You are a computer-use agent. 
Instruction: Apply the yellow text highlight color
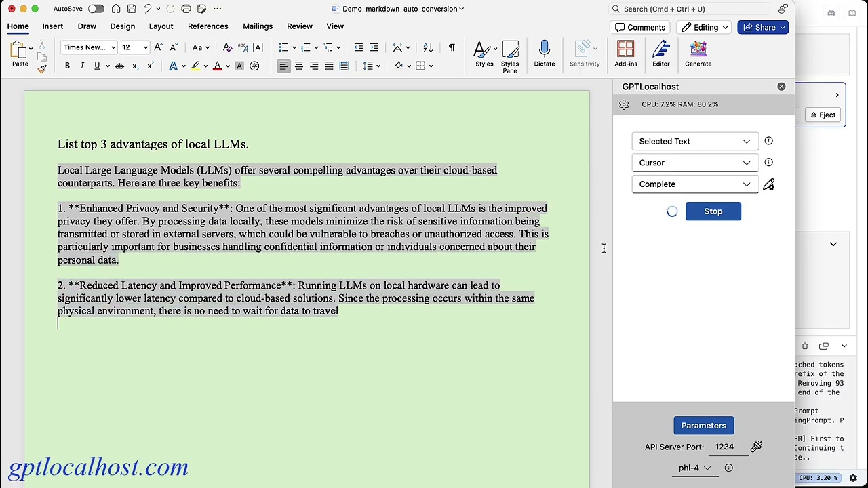pos(195,66)
